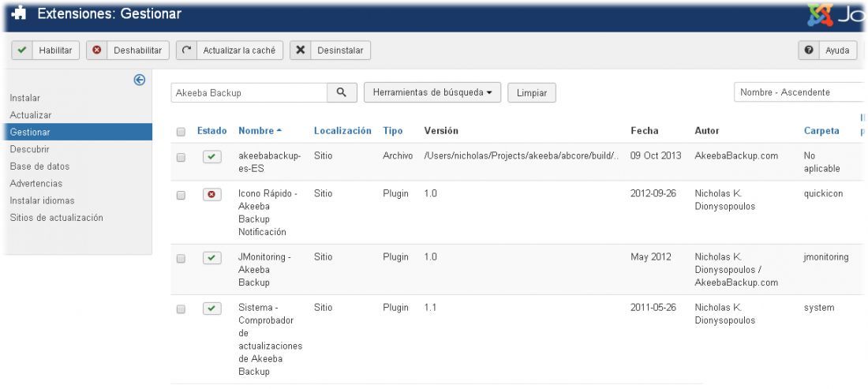
Task: Click the May 2012 date cell
Action: point(650,256)
